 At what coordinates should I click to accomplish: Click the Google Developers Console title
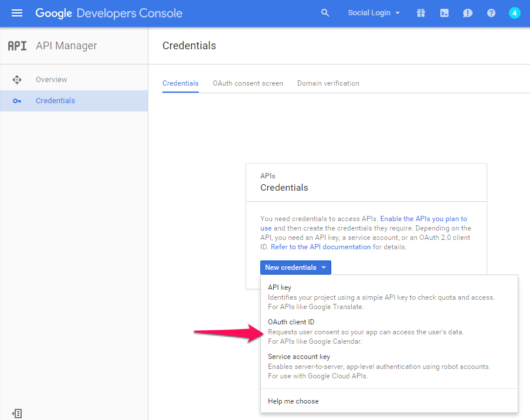(x=109, y=13)
